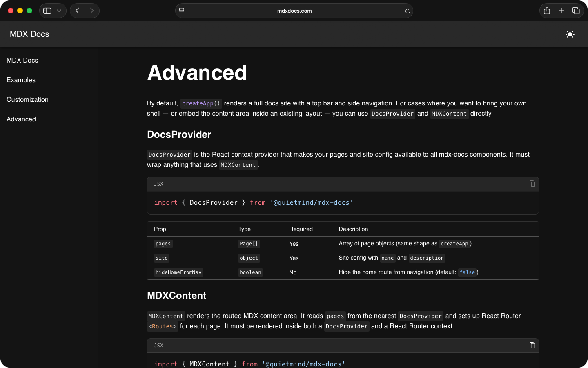This screenshot has height=368, width=588.
Task: Click the forward navigation arrow
Action: coord(92,11)
